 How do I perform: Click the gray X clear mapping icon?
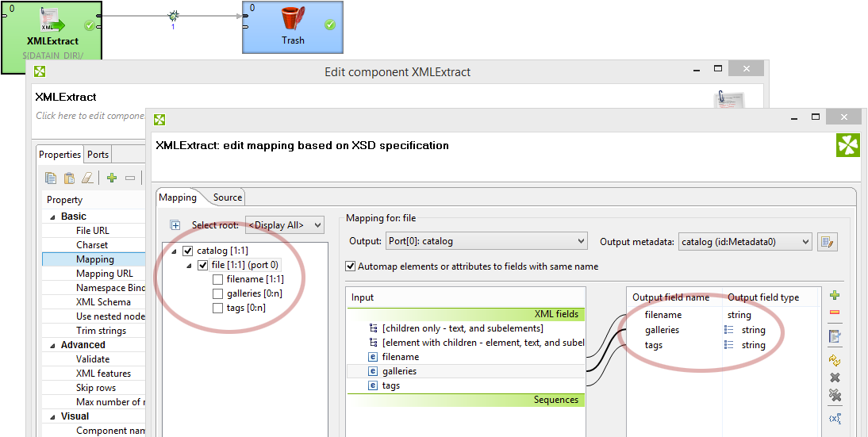tap(835, 378)
